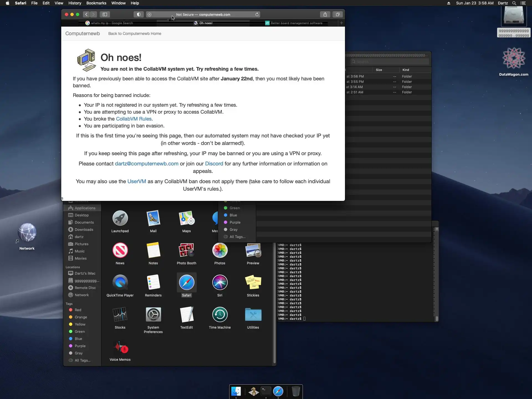The width and height of the screenshot is (532, 399).
Task: Select Downloads in the Finder sidebar
Action: [x=84, y=229]
